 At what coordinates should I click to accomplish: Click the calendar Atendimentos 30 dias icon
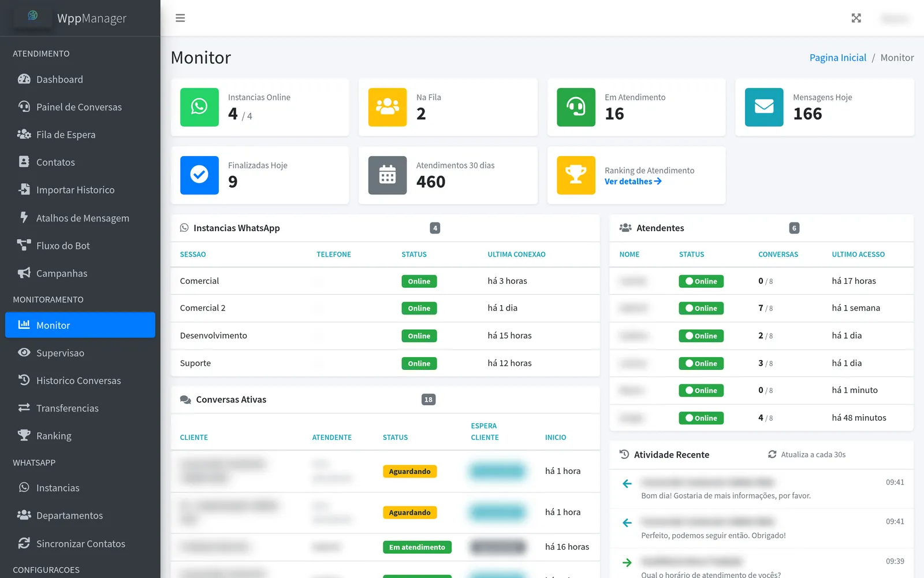(x=388, y=175)
